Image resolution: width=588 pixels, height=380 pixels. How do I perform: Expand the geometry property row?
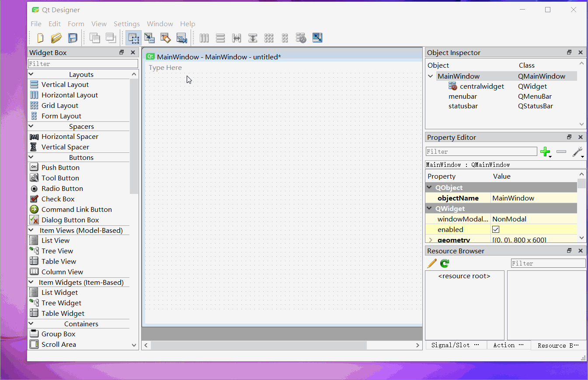430,240
